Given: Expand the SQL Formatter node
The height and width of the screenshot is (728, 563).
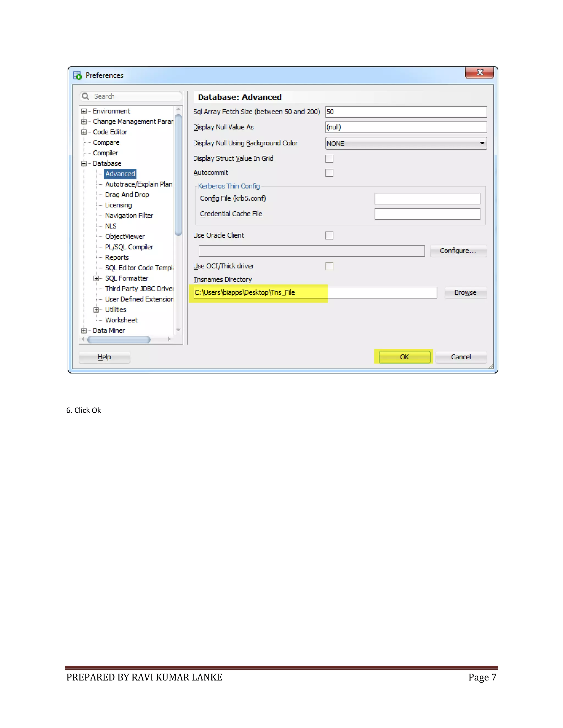Looking at the screenshot, I should tap(96, 278).
